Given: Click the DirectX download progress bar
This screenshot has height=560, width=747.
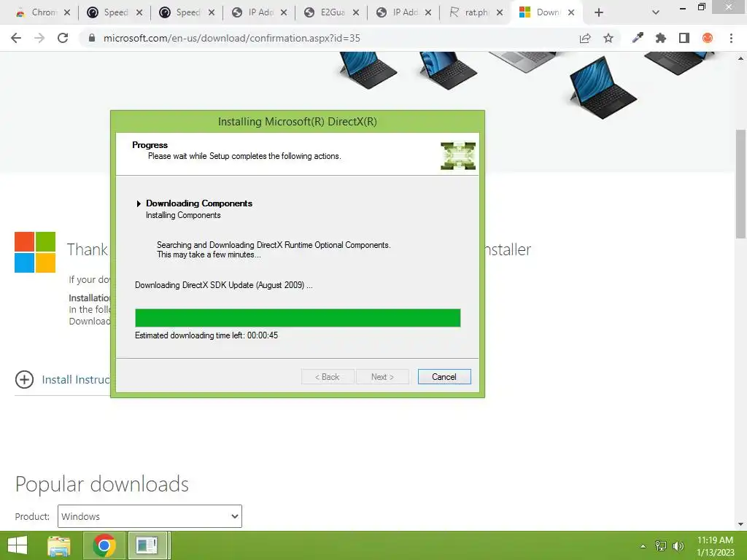Looking at the screenshot, I should (x=298, y=318).
